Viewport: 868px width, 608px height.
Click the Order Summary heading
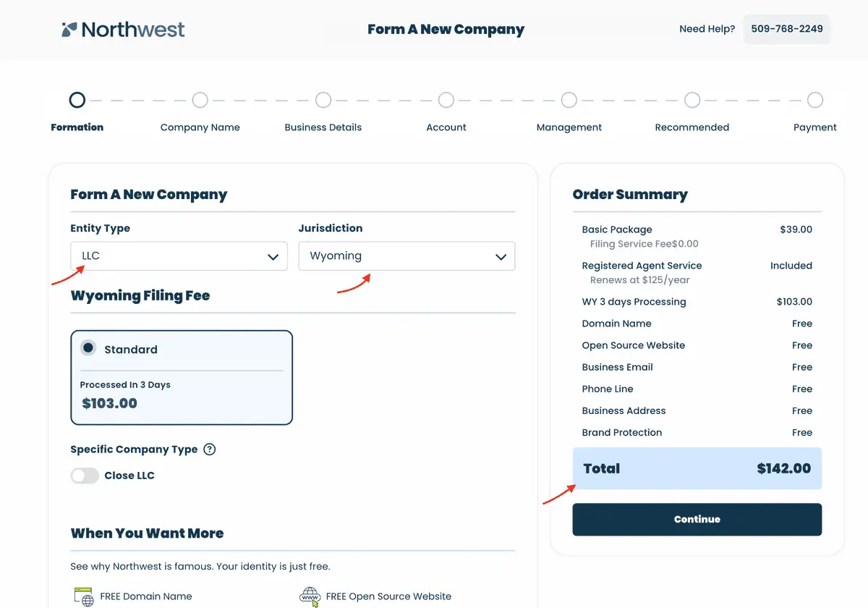point(630,195)
